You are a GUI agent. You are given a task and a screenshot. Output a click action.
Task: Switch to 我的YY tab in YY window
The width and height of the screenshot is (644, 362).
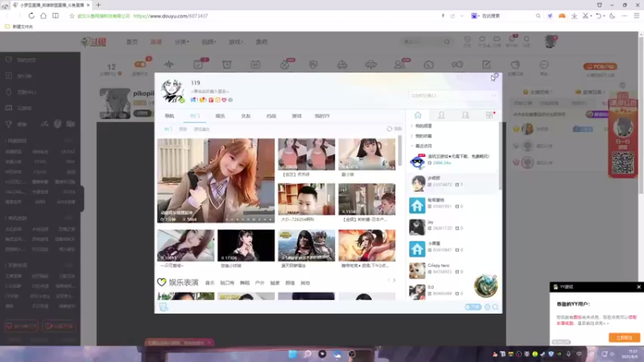[323, 116]
